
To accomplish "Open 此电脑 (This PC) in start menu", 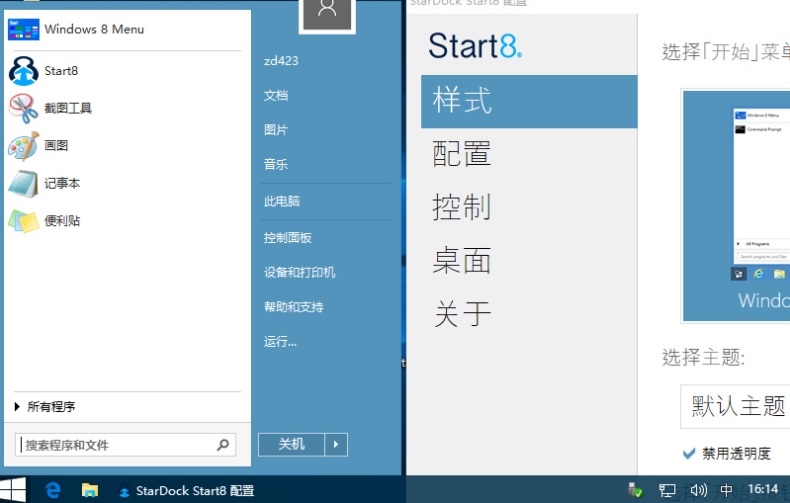I will pos(282,202).
